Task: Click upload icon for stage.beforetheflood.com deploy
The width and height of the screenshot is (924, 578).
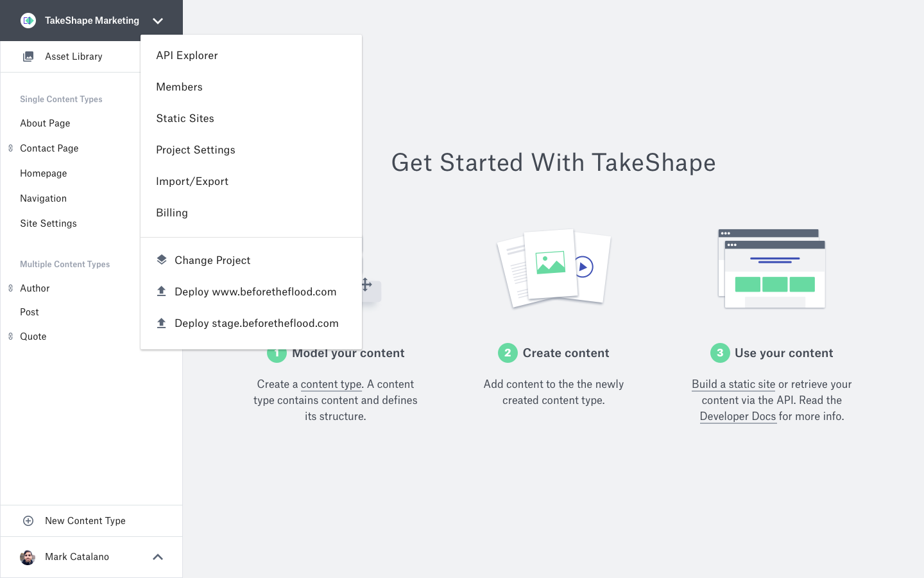Action: 162,322
